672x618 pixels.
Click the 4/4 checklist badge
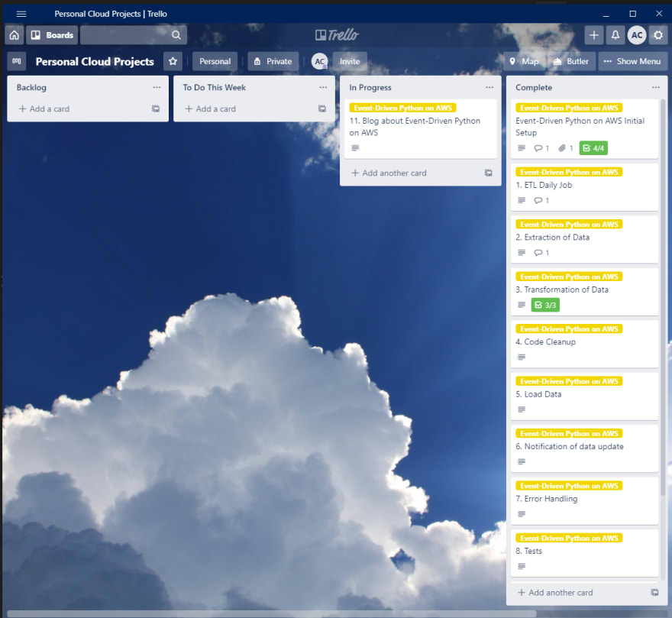pyautogui.click(x=593, y=148)
